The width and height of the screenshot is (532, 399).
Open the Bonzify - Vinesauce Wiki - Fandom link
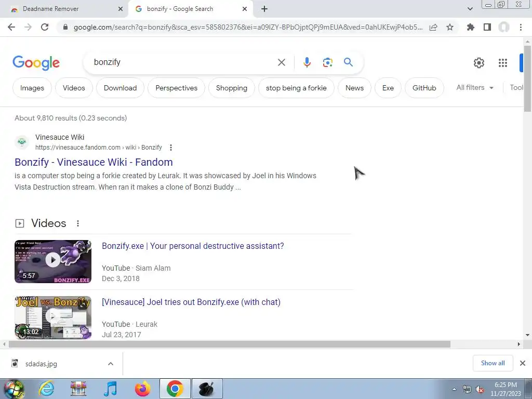(x=94, y=162)
